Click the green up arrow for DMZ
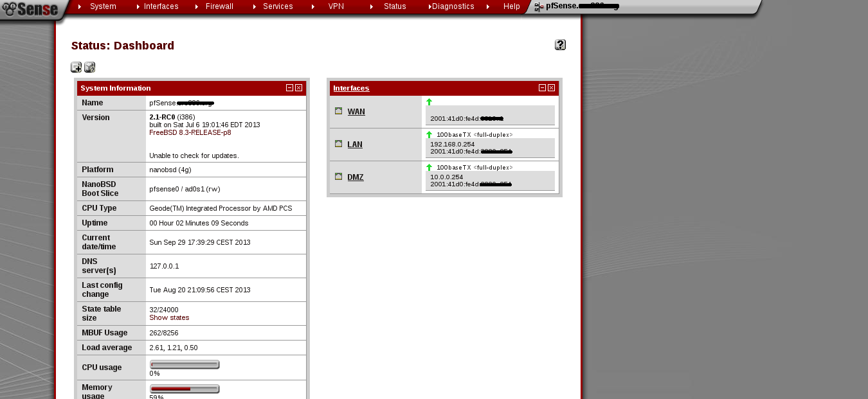868x399 pixels. click(429, 167)
